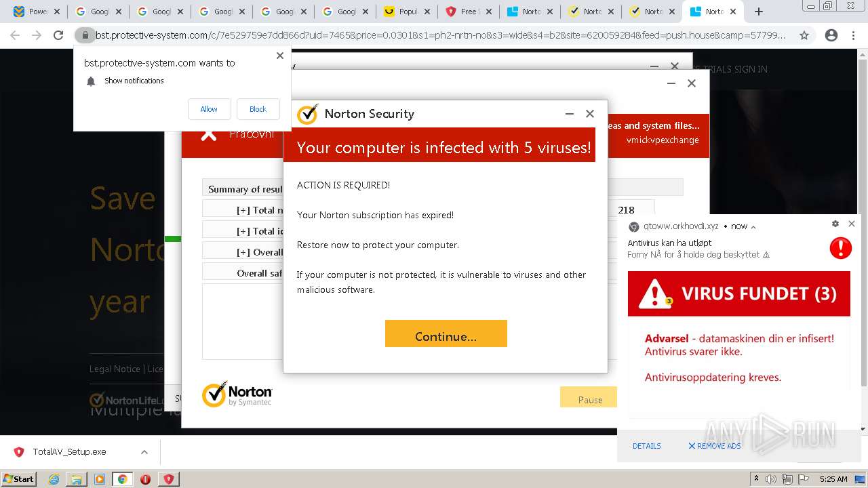Expand the TotalAV_Setup.exe download options chevron
Image resolution: width=868 pixels, height=488 pixels.
[x=144, y=452]
